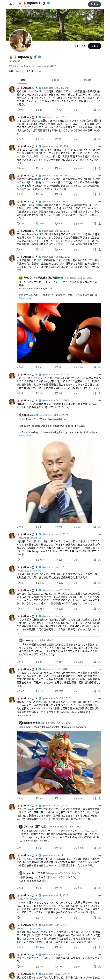
Task: Follow Alpaca from the profile header
Action: pos(95,46)
